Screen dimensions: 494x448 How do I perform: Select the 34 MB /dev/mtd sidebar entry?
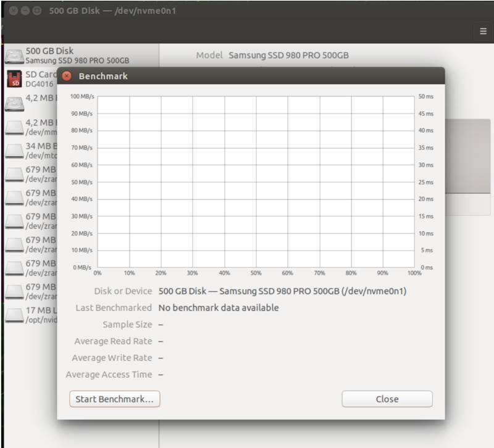(31, 151)
